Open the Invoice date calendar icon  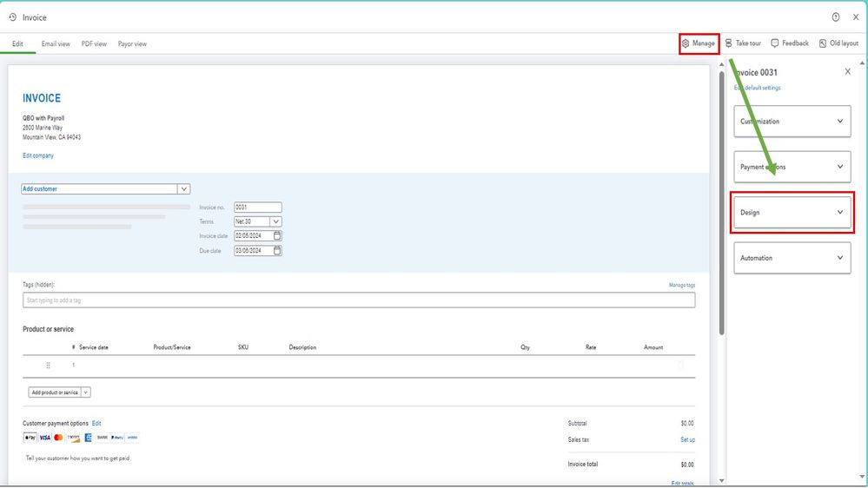click(277, 235)
